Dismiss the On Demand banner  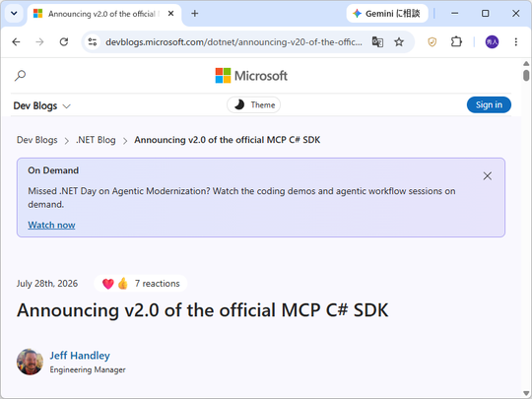488,175
